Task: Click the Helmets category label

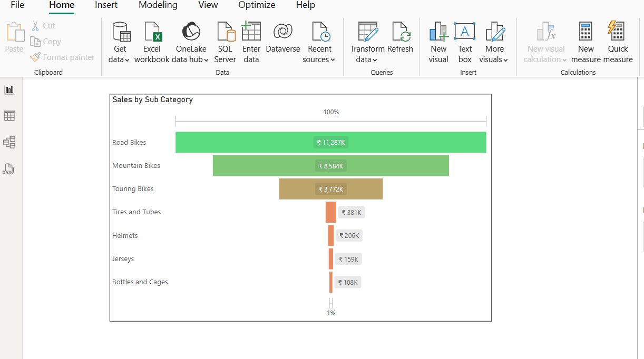Action: point(125,235)
